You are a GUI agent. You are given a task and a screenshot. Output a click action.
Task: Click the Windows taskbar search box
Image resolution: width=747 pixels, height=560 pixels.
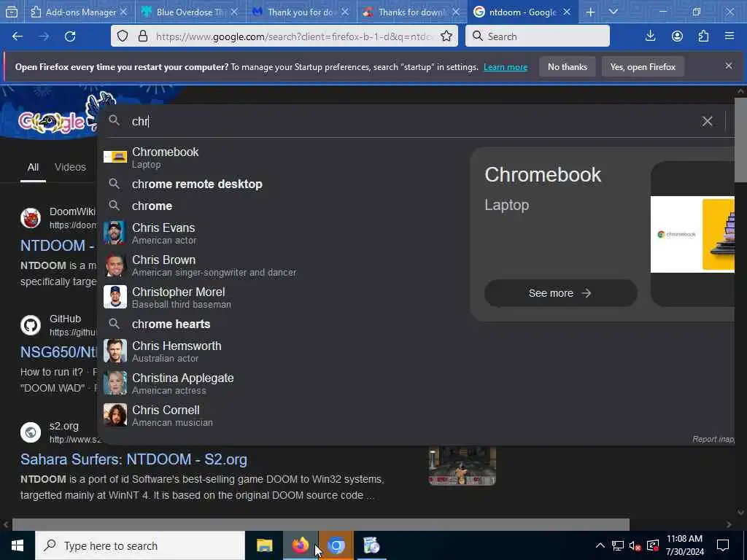tap(140, 545)
